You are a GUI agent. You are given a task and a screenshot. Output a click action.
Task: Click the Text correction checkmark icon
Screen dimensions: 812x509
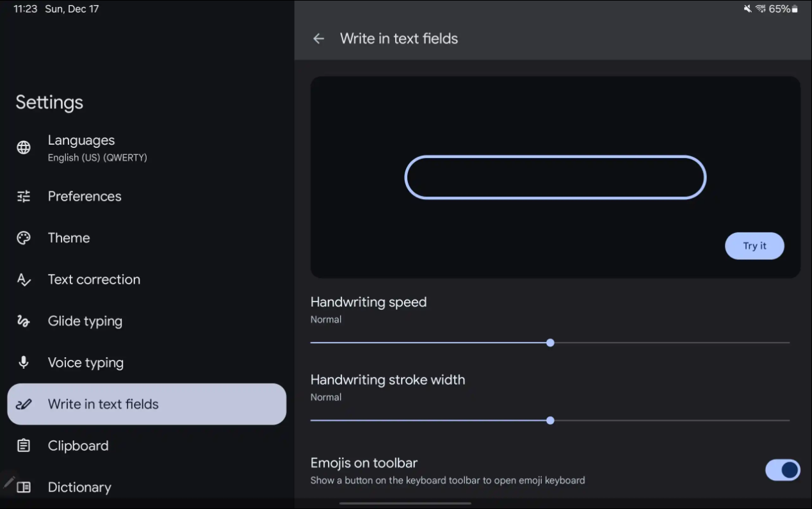coord(24,280)
